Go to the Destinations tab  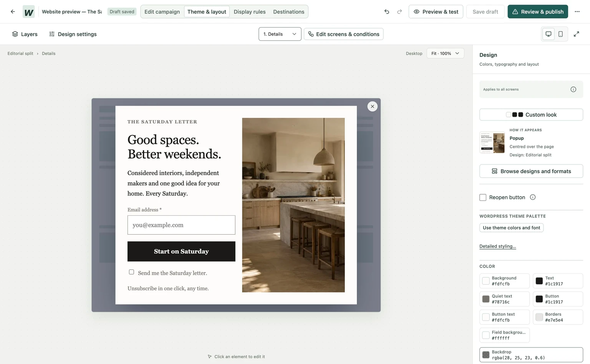coord(289,12)
